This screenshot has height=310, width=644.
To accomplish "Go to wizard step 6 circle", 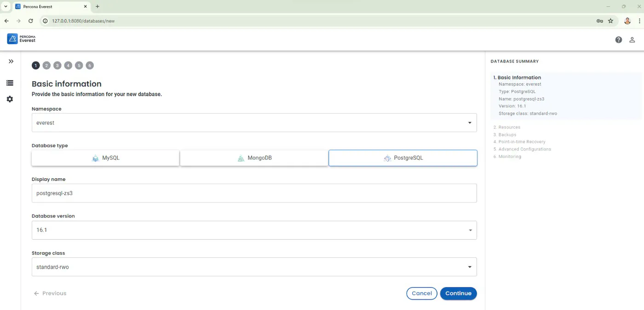I will point(90,66).
